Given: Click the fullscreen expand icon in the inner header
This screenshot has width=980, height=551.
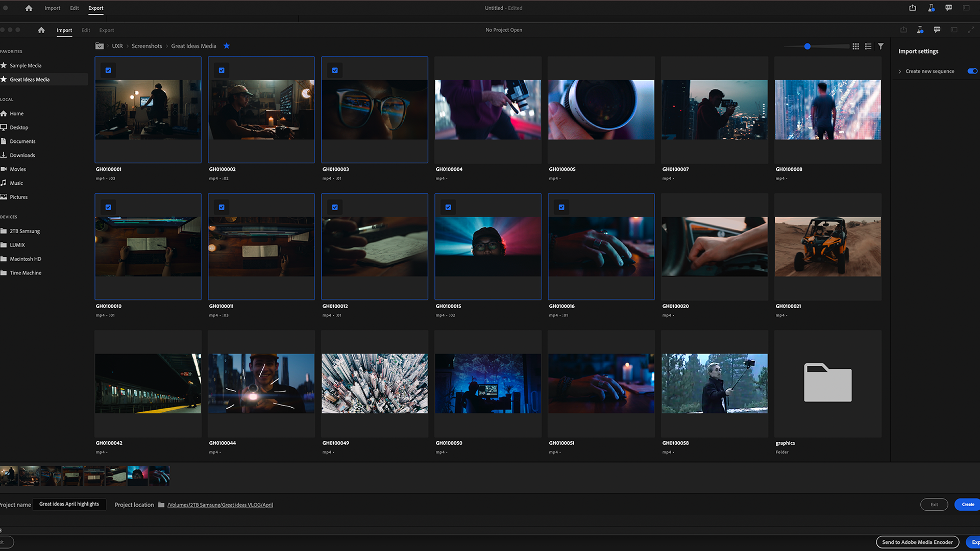Looking at the screenshot, I should pos(971,30).
